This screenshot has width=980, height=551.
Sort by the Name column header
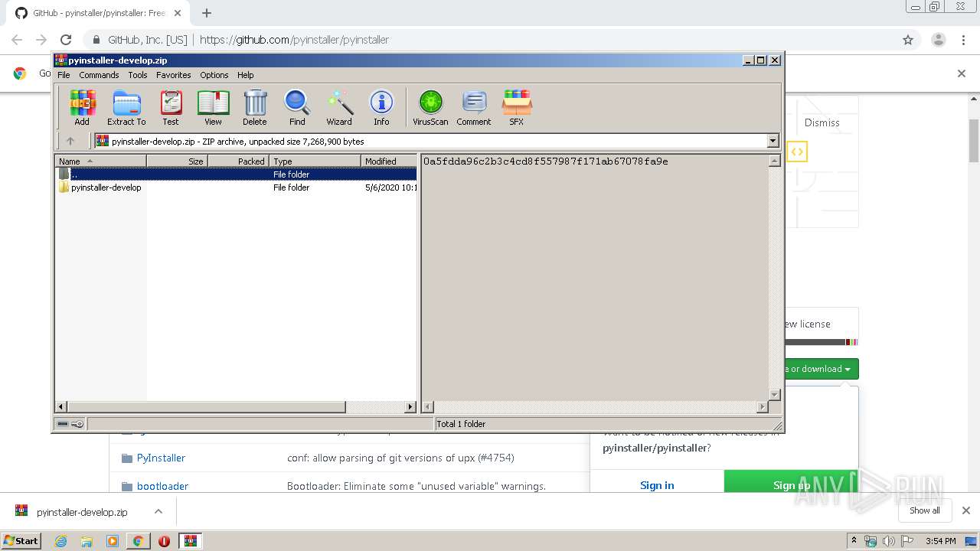(x=100, y=161)
